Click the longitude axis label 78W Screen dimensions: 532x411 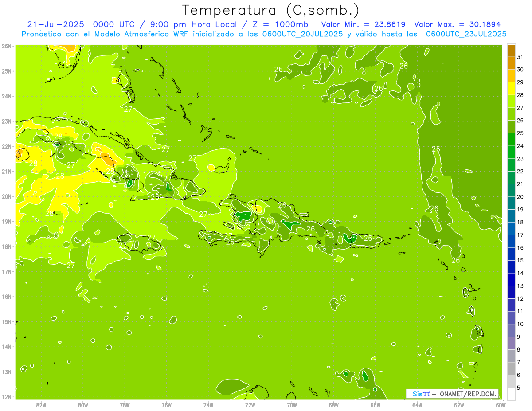125,404
